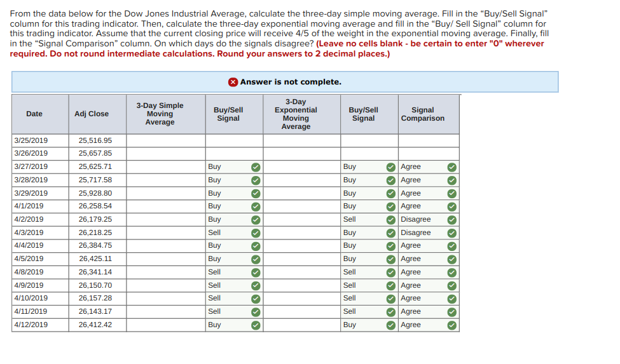This screenshot has height=364, width=620.
Task: Click the adjusted close value 26,150.70
Action: [x=95, y=285]
